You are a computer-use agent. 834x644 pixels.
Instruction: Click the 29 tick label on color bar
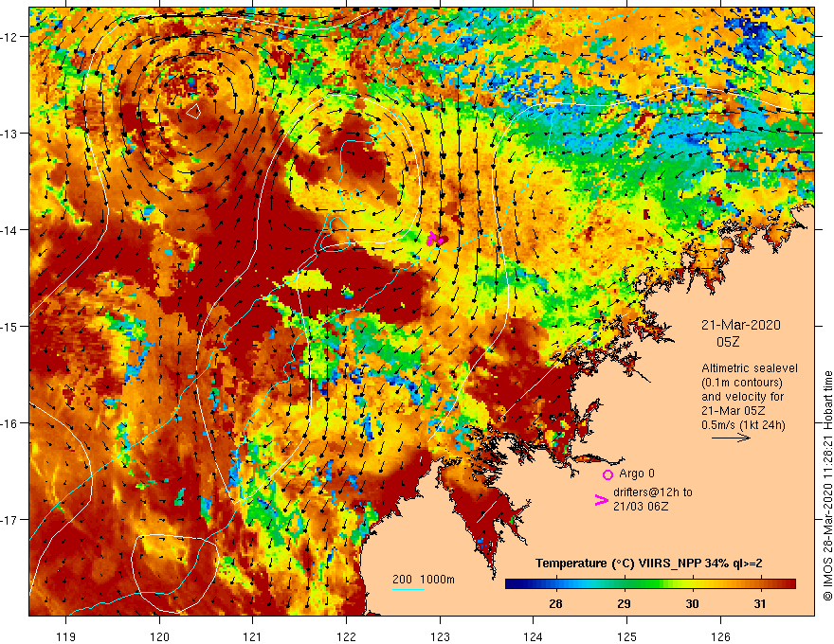pos(624,604)
